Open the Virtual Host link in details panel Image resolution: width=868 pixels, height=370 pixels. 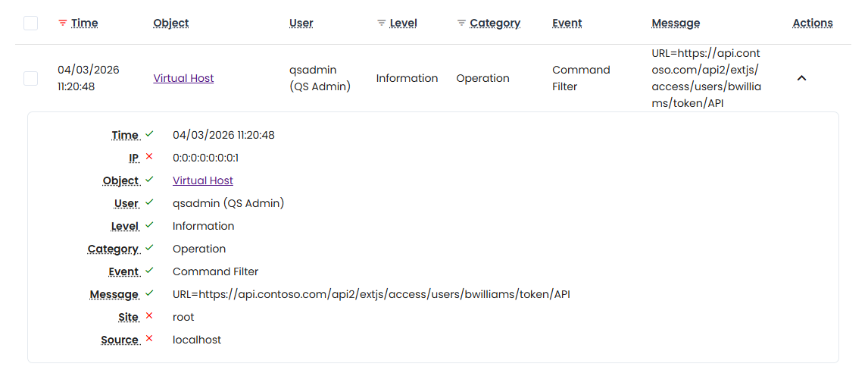202,180
